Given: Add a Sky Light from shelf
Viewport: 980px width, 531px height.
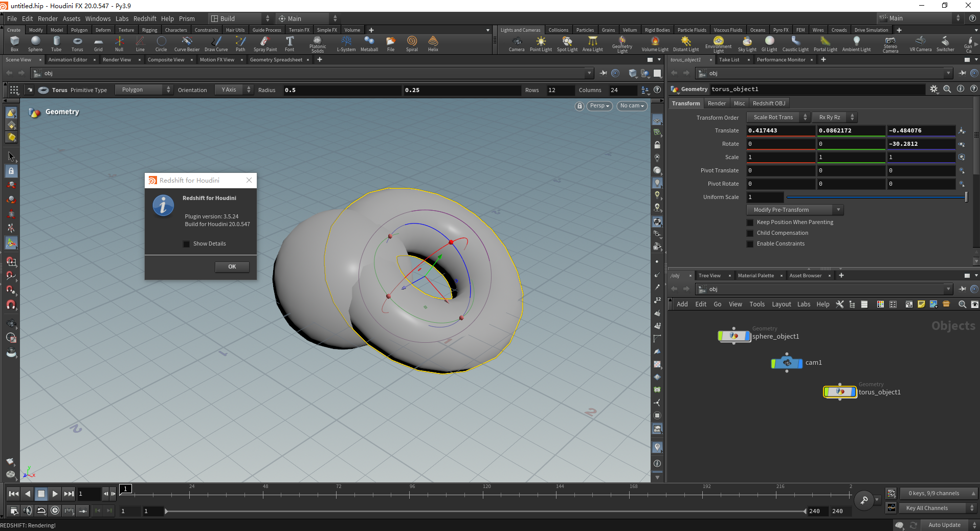Looking at the screenshot, I should 747,43.
